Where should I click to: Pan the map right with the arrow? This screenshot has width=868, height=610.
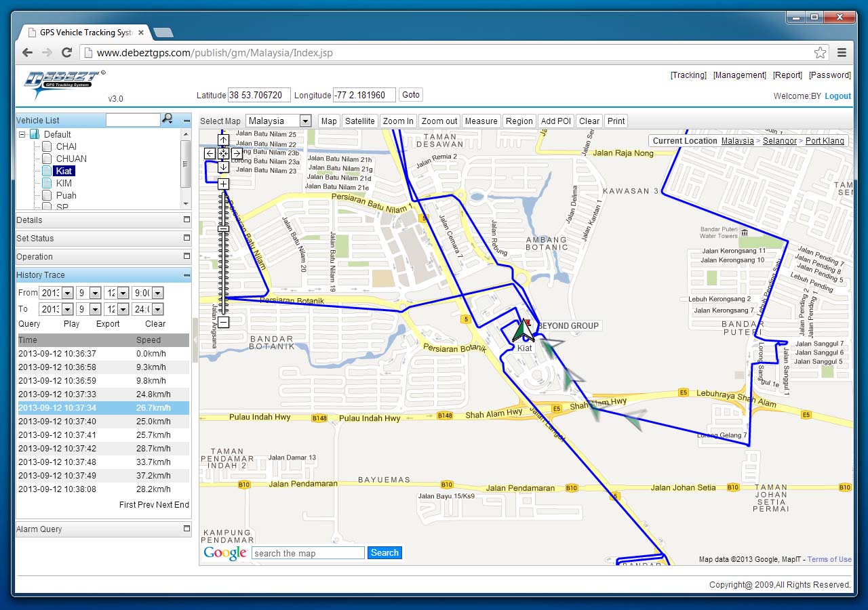tap(237, 154)
